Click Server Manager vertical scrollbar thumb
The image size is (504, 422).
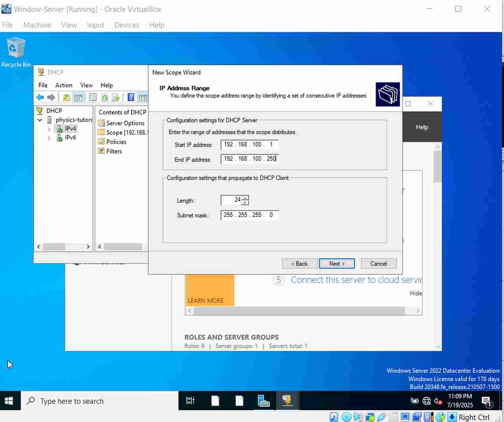coord(438,167)
